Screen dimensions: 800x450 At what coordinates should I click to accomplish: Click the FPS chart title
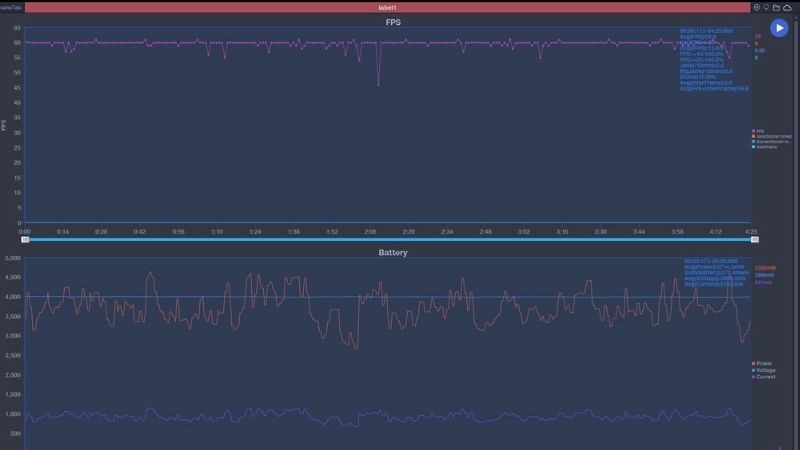pos(393,21)
